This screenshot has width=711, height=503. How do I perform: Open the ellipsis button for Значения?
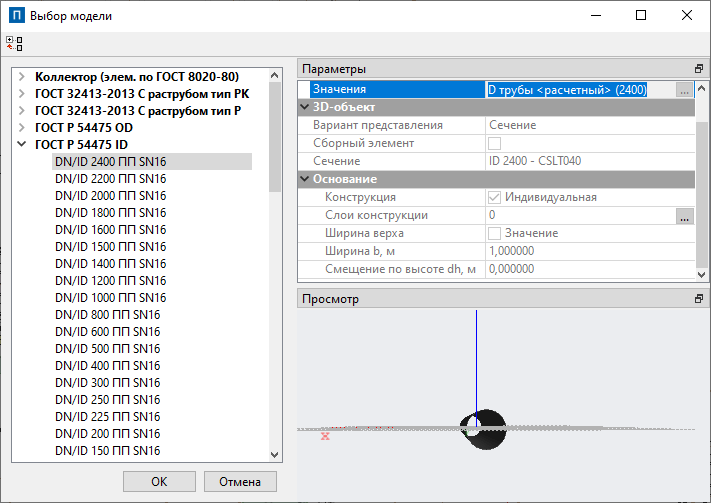coord(684,89)
